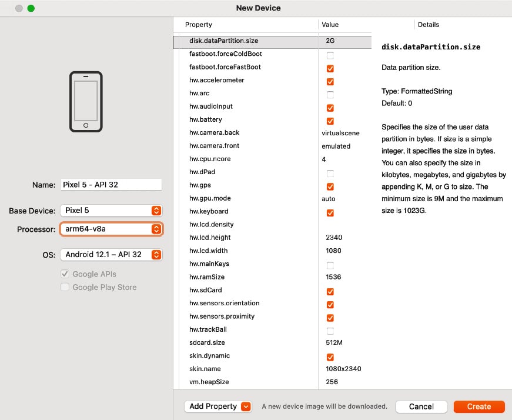Toggle the Google APIs checkbox
512x420 pixels.
pos(65,274)
